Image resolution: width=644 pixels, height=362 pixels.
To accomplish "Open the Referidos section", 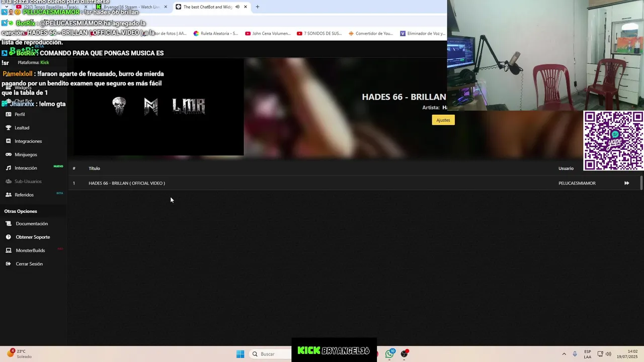I will click(24, 195).
